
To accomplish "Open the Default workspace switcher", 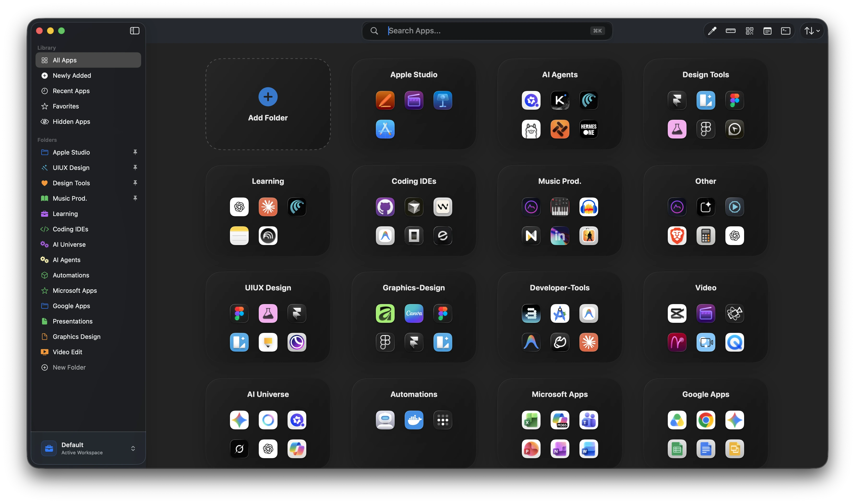I will pyautogui.click(x=88, y=448).
